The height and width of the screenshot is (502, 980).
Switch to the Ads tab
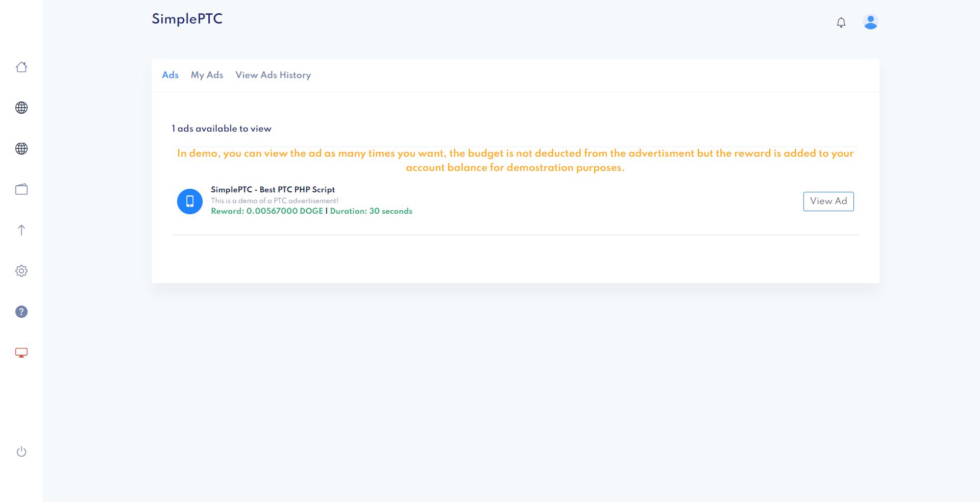[x=170, y=75]
